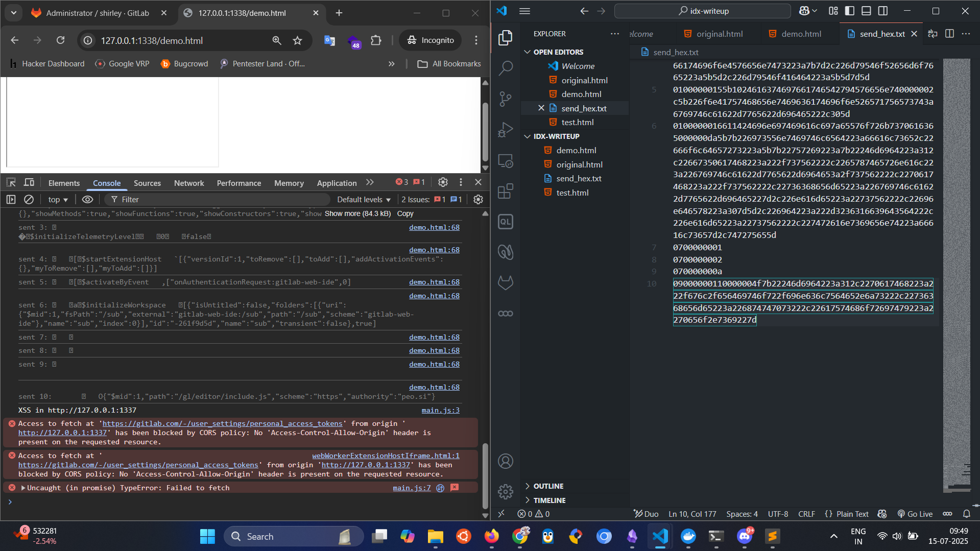Open Explorer more actions ellipsis
Screen dimensions: 980x551
(614, 34)
